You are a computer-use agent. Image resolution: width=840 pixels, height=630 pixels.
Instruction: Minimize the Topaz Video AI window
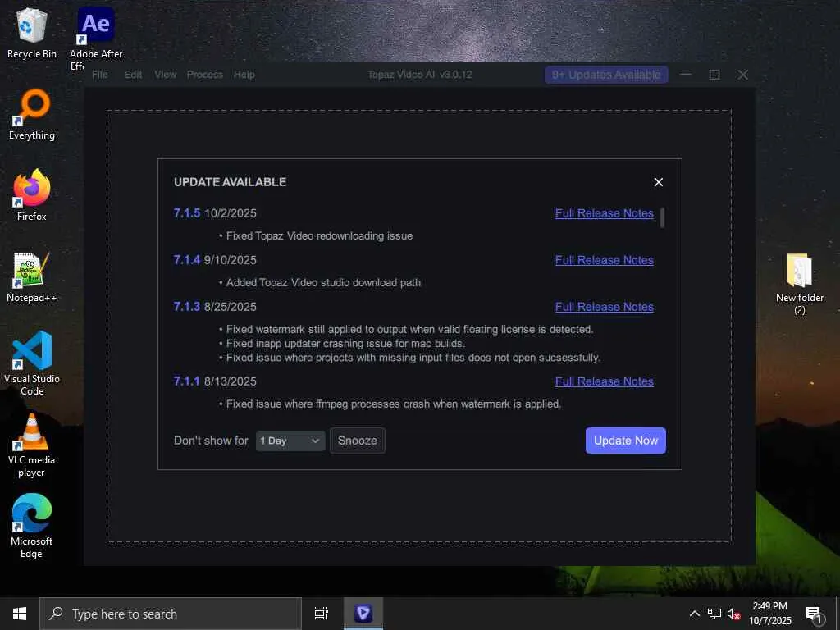[x=686, y=75]
